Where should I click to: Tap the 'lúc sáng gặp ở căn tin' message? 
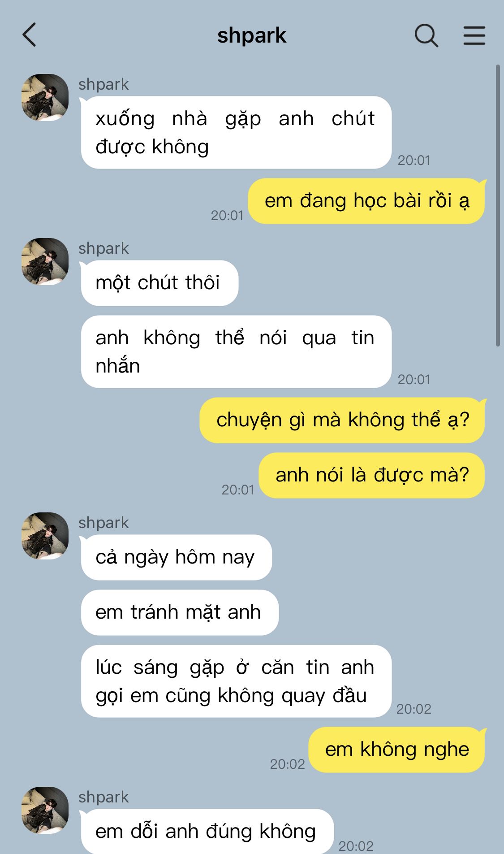[x=236, y=681]
